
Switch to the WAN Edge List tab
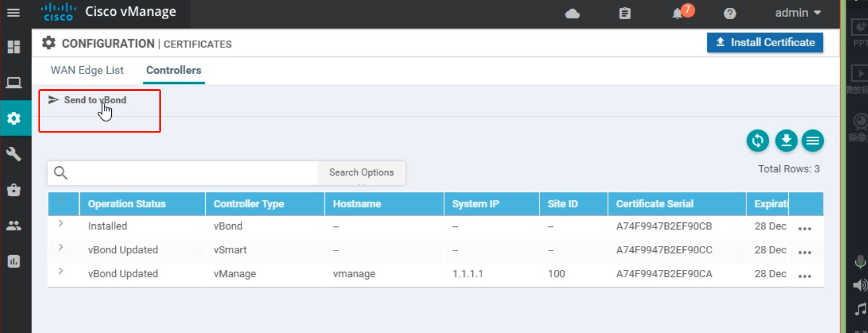click(87, 71)
